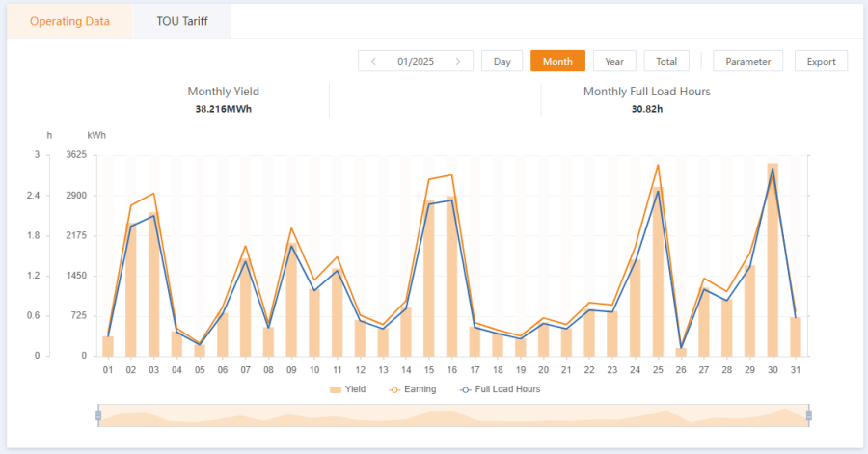The image size is (868, 454).
Task: Toggle Earning series in chart legend
Action: point(413,389)
